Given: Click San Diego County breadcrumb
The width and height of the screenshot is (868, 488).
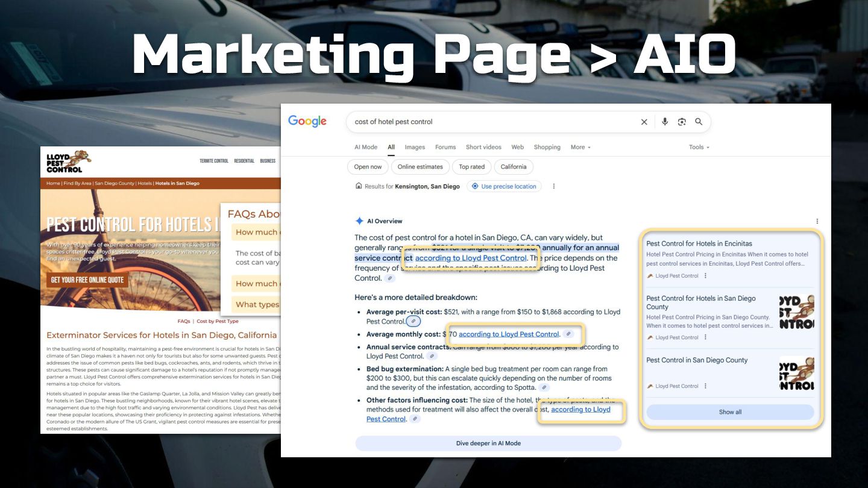Looking at the screenshot, I should coord(115,183).
